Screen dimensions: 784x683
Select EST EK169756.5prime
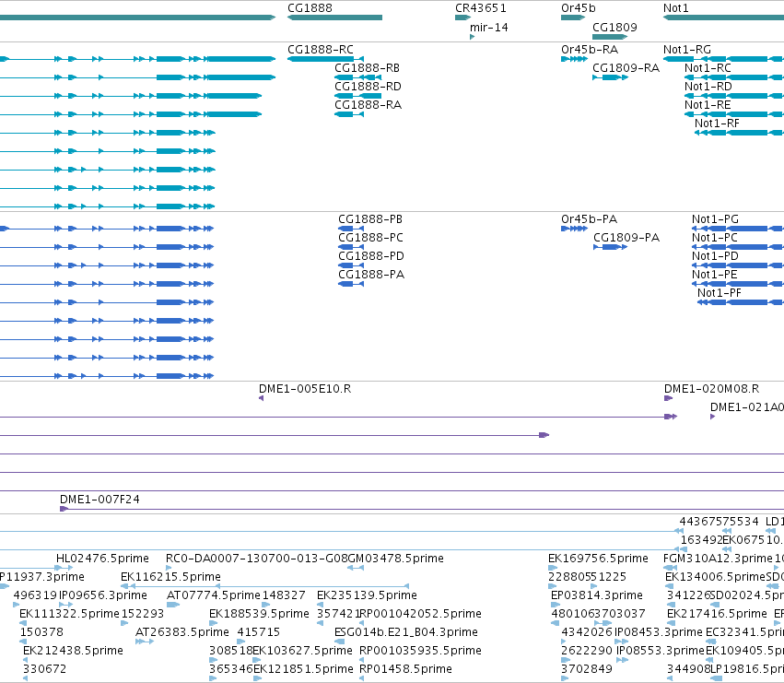coord(553,568)
